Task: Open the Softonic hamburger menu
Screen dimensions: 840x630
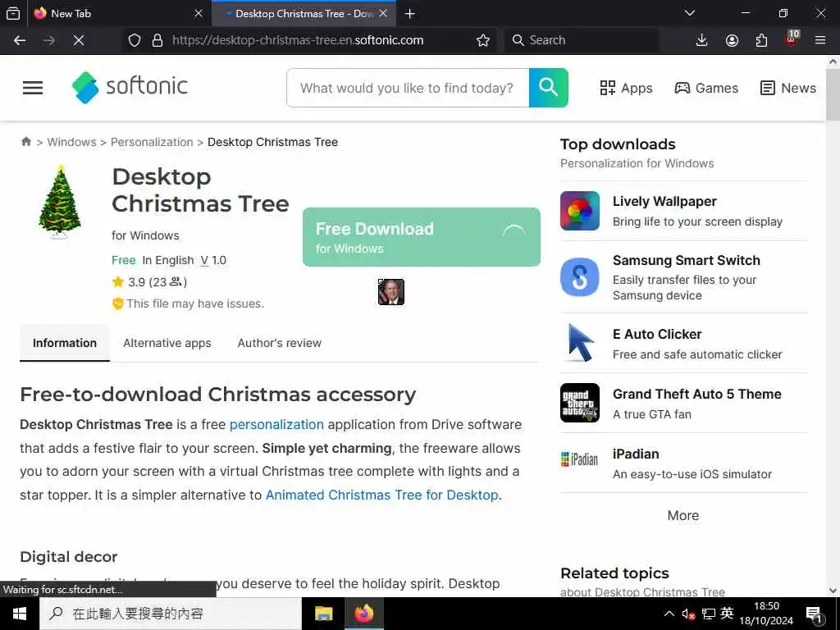Action: (33, 88)
